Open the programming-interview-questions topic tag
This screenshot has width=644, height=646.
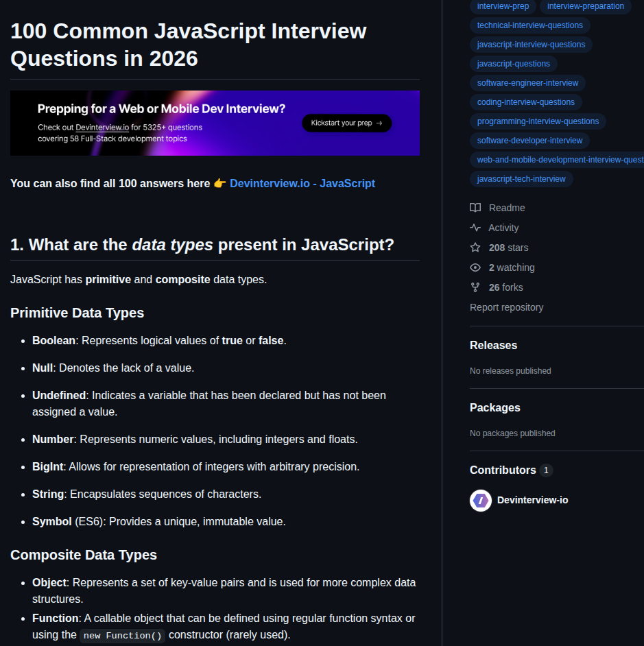538,121
